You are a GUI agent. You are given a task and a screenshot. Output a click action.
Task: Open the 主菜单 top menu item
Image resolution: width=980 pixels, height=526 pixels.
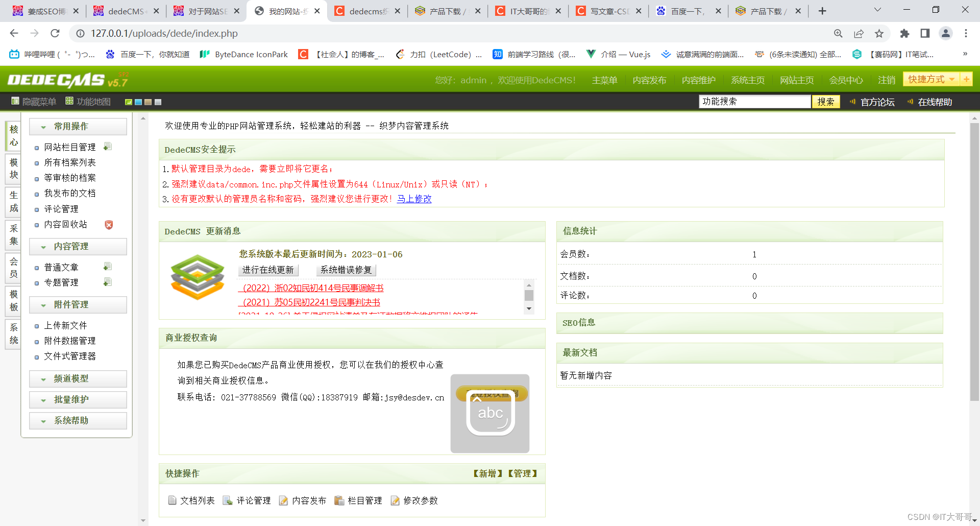[604, 80]
